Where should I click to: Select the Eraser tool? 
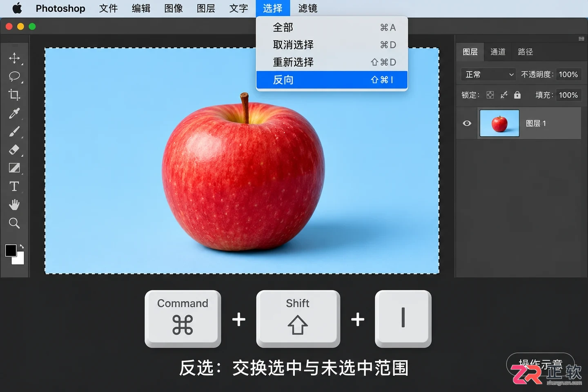click(x=14, y=150)
